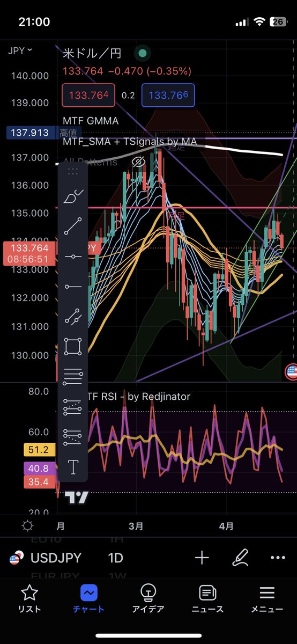Select the text annotation tool
Screen dimensions: 297x644
point(72,467)
